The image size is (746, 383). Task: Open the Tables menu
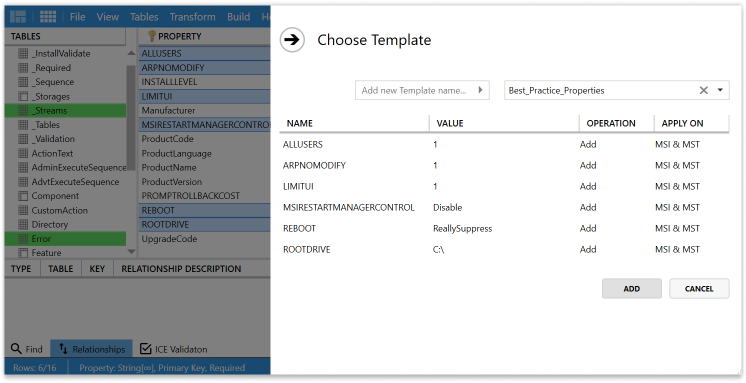click(x=144, y=17)
